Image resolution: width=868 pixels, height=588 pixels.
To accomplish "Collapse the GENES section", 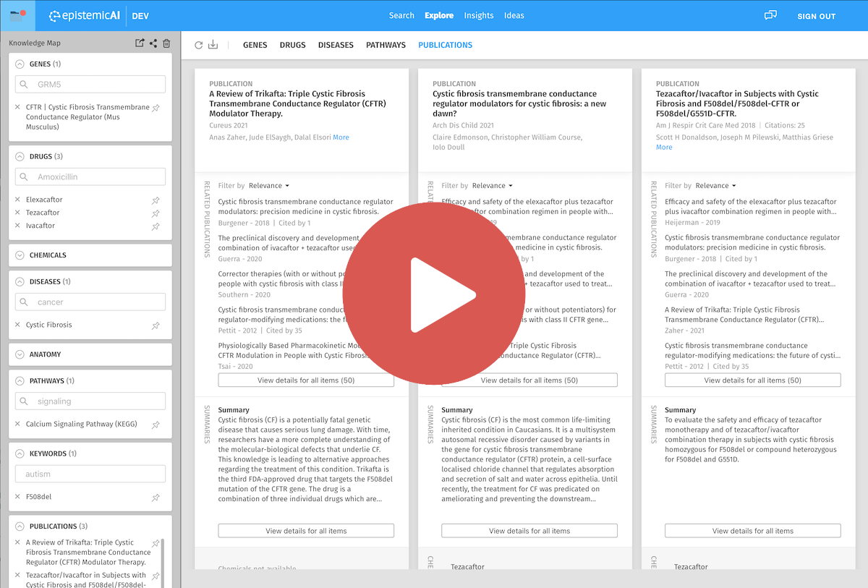I will pos(20,64).
